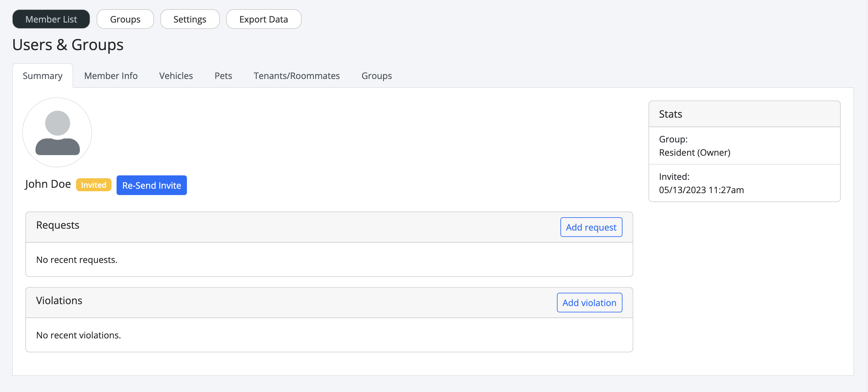Click Add request button
This screenshot has width=868, height=392.
[x=591, y=227]
